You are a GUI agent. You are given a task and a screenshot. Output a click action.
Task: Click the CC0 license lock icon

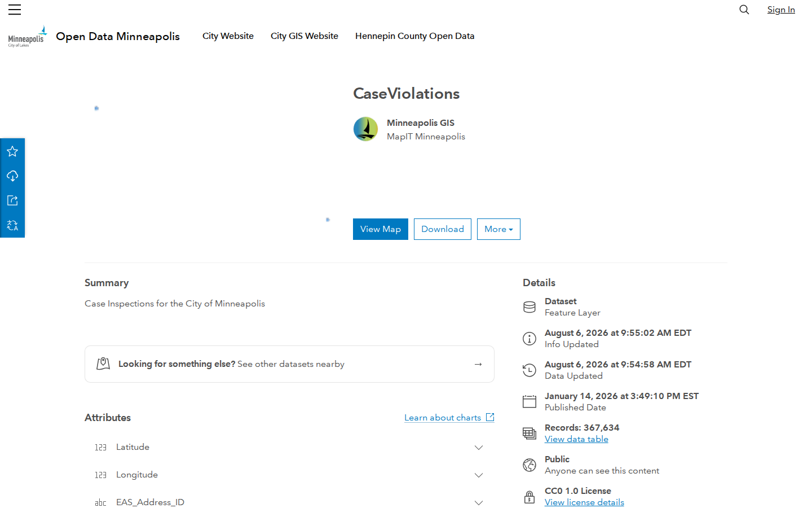tap(529, 497)
